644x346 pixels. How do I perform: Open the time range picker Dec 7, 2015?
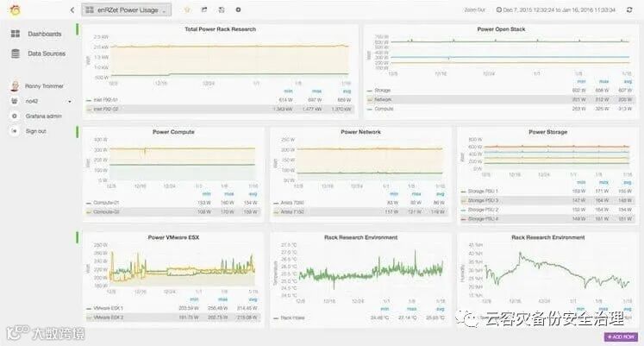click(x=556, y=9)
